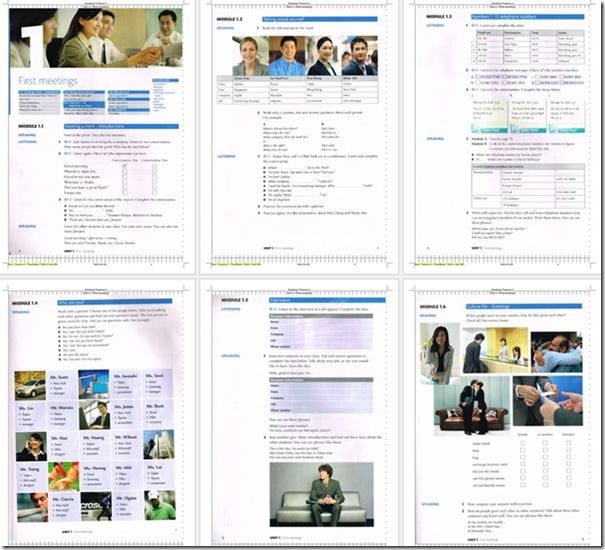The image size is (605, 550).
Task: Select the 'Mr. Murata' card
Action: [x=62, y=416]
